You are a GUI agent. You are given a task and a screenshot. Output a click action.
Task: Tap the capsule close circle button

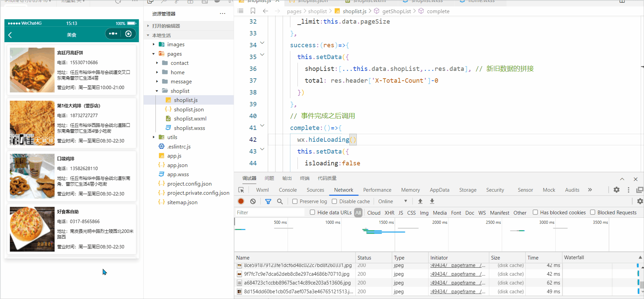(x=128, y=34)
